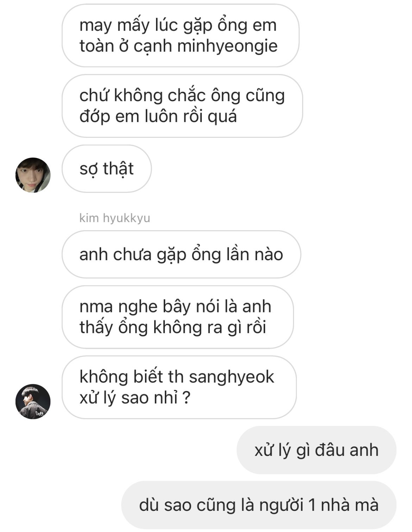
Task: Select the sent bubble "dù sao cũng là người 1 nhà mà"
Action: coord(259,505)
